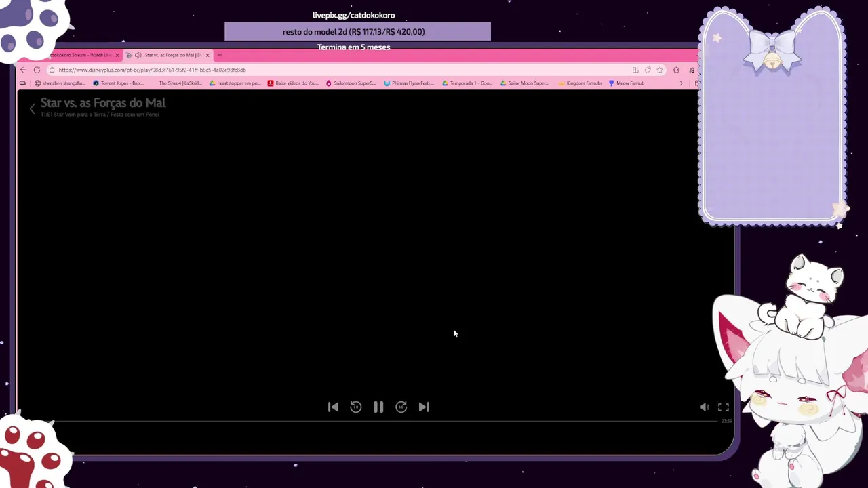The width and height of the screenshot is (868, 488).
Task: Open the Baixe vídeos do You... bookmark
Action: [x=293, y=83]
